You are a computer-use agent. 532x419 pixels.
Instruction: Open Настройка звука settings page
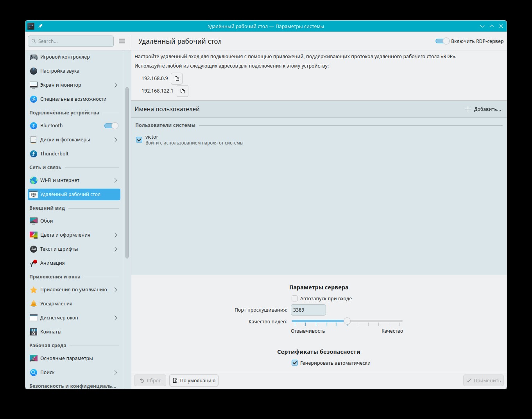point(74,71)
